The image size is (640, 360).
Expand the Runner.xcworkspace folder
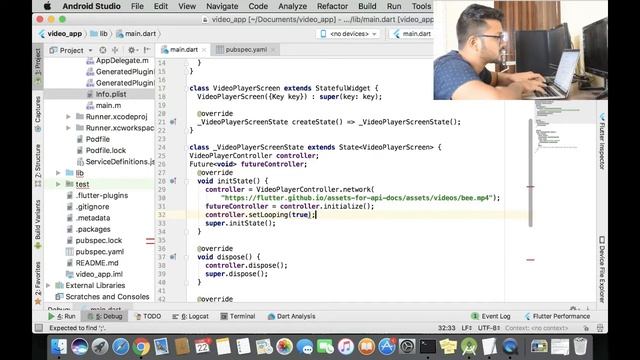(68, 128)
